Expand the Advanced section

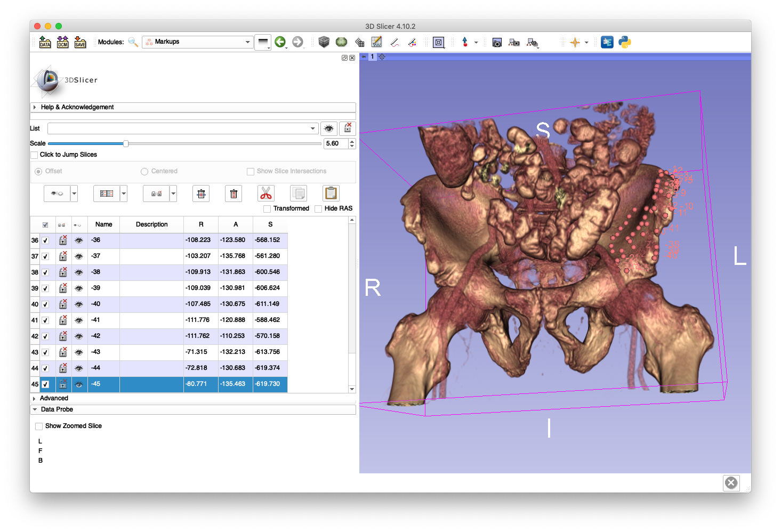[53, 398]
